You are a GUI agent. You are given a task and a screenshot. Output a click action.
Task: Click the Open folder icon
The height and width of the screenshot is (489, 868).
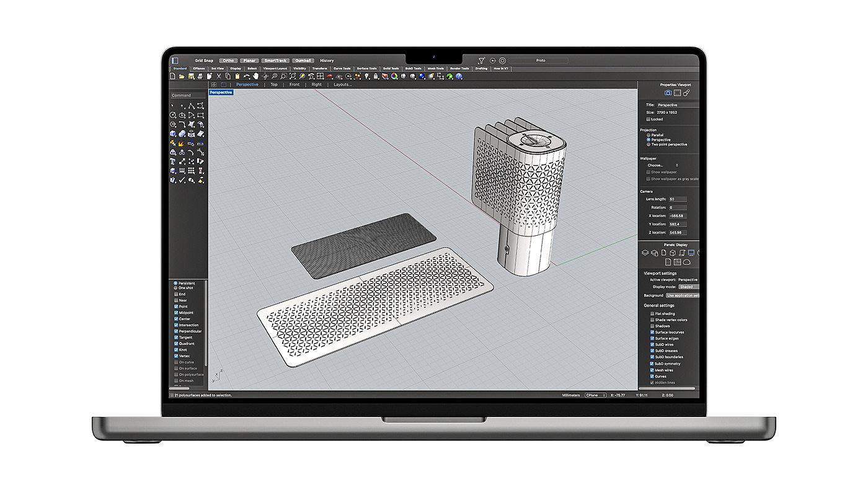tap(182, 76)
